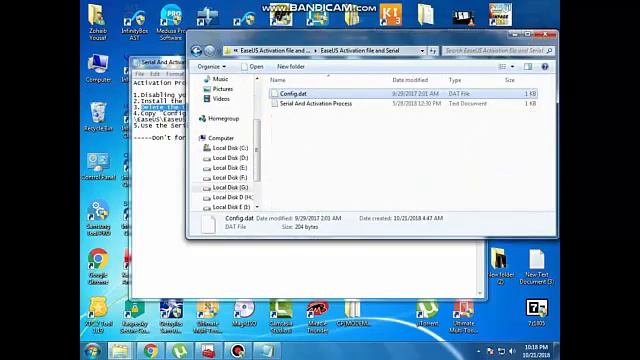Select InfinityBox AST desktop icon
This screenshot has width=640, height=360.
[x=134, y=25]
